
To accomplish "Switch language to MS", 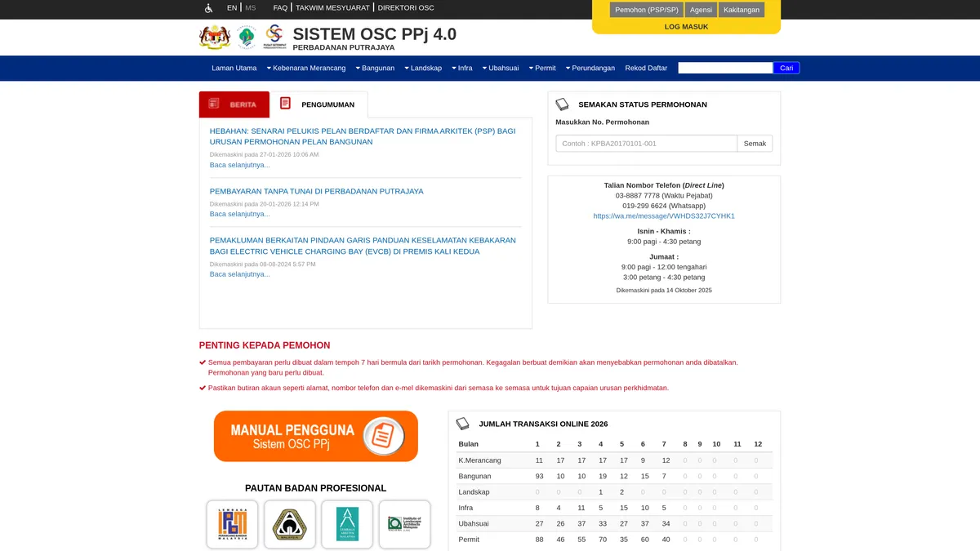I will click(251, 8).
